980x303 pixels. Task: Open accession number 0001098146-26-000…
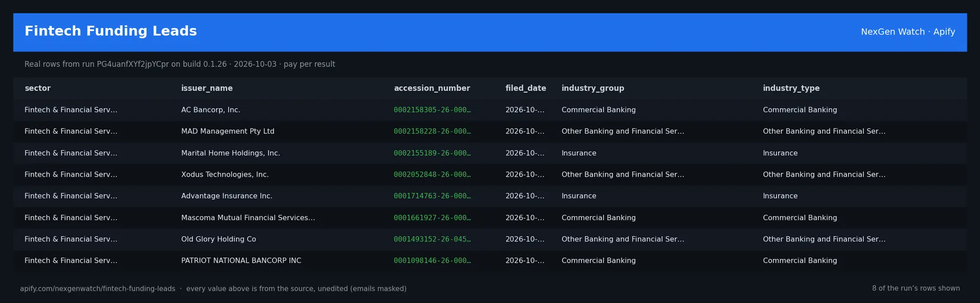pos(432,260)
